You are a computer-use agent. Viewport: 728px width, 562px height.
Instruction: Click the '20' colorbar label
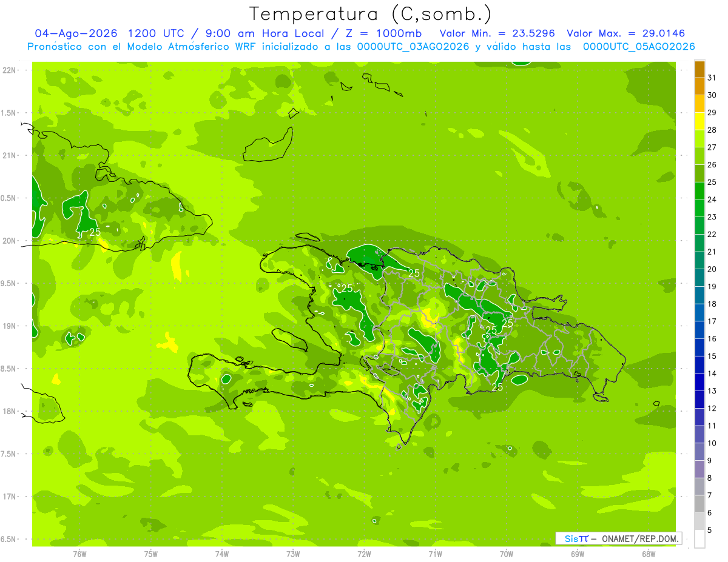712,269
